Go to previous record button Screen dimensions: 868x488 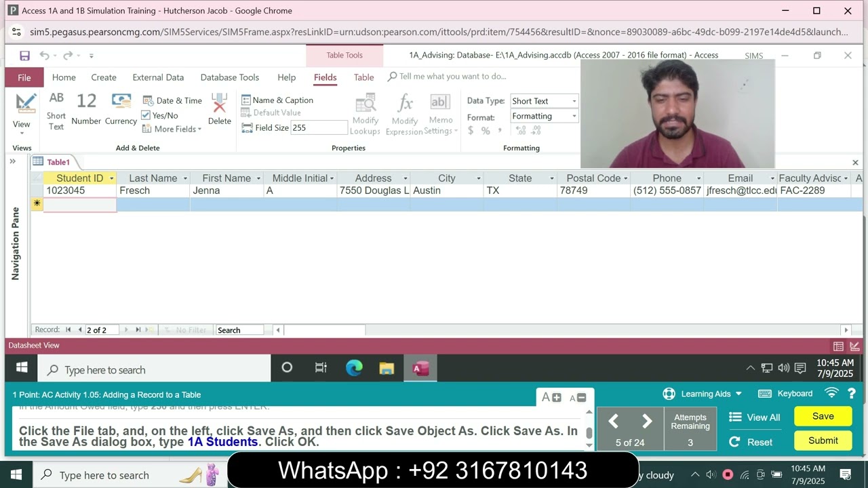[80, 330]
